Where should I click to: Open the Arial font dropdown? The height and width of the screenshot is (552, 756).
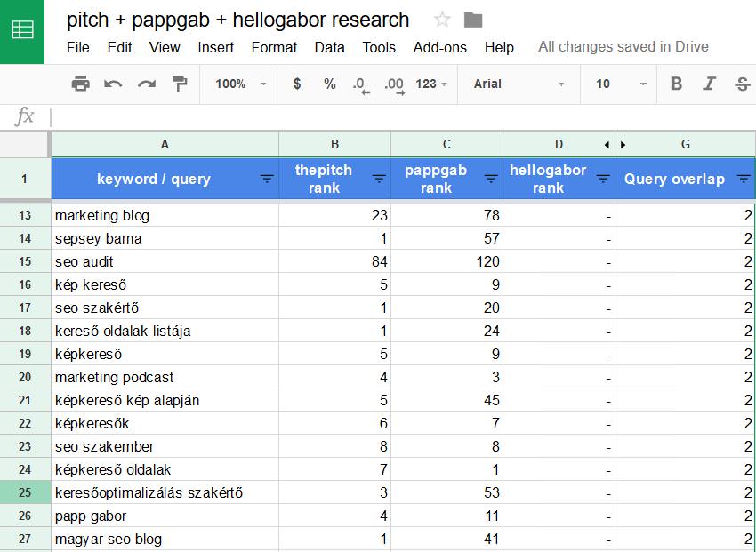coord(519,84)
